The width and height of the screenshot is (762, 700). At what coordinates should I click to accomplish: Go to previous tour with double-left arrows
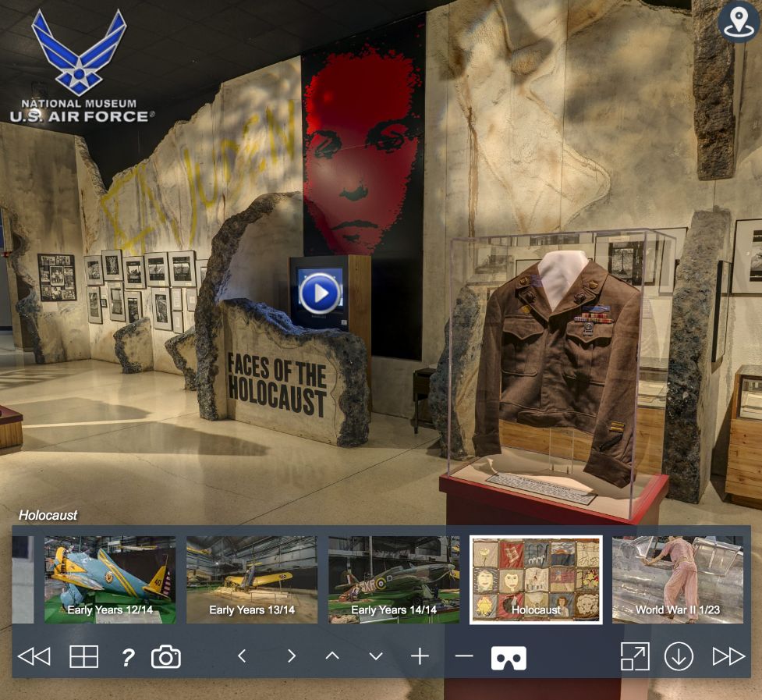point(34,656)
